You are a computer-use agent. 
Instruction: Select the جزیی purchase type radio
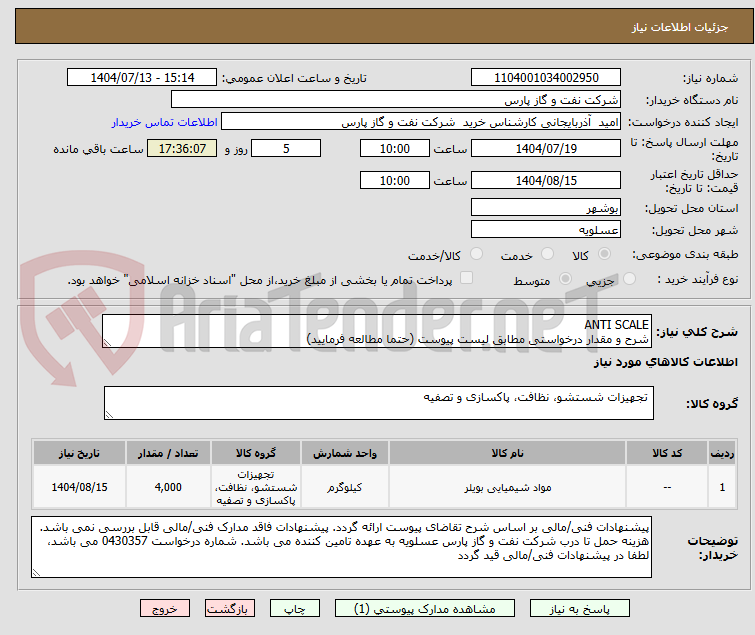click(629, 279)
